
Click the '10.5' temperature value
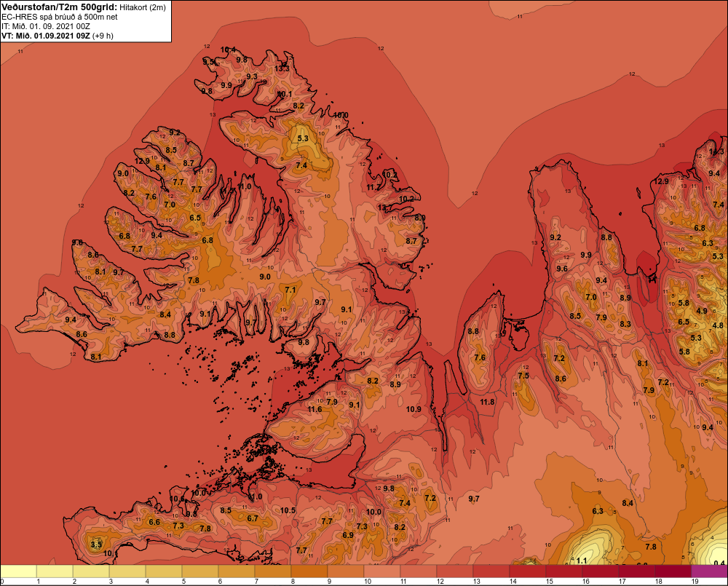tap(288, 510)
